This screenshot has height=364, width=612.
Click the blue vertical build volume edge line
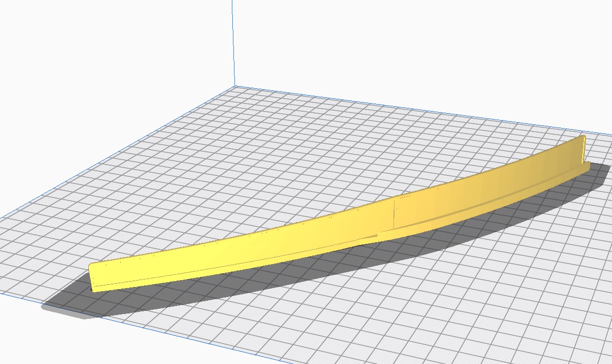click(232, 43)
